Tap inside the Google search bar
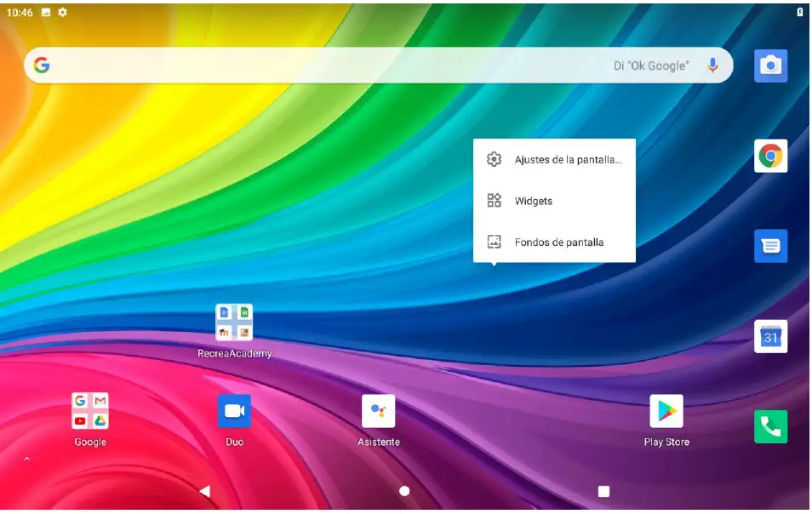Screen dimensions: 812x514 [379, 66]
